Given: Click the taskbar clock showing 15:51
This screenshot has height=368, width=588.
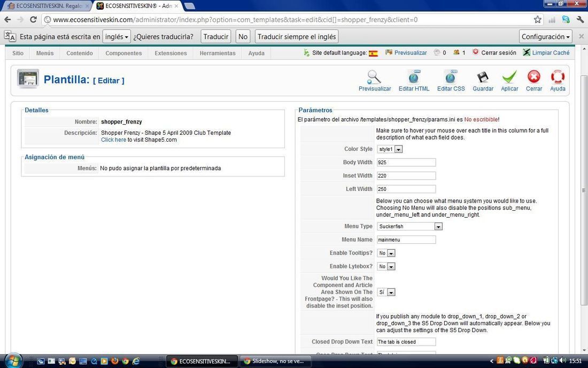Looking at the screenshot, I should click(x=575, y=361).
